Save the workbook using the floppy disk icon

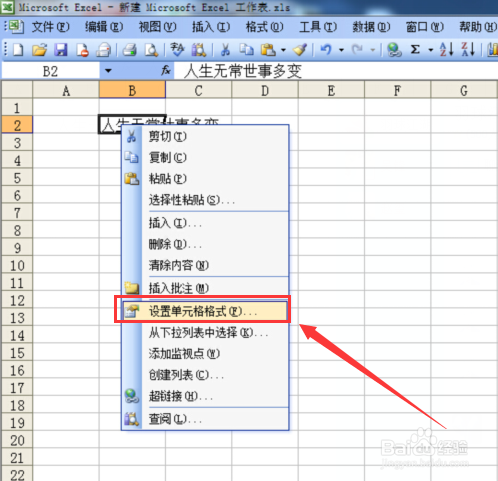pos(61,50)
